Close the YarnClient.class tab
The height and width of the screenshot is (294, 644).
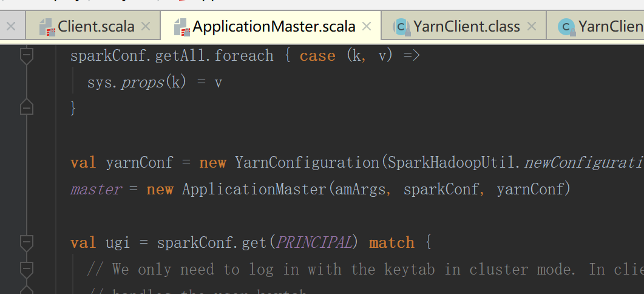click(x=532, y=27)
